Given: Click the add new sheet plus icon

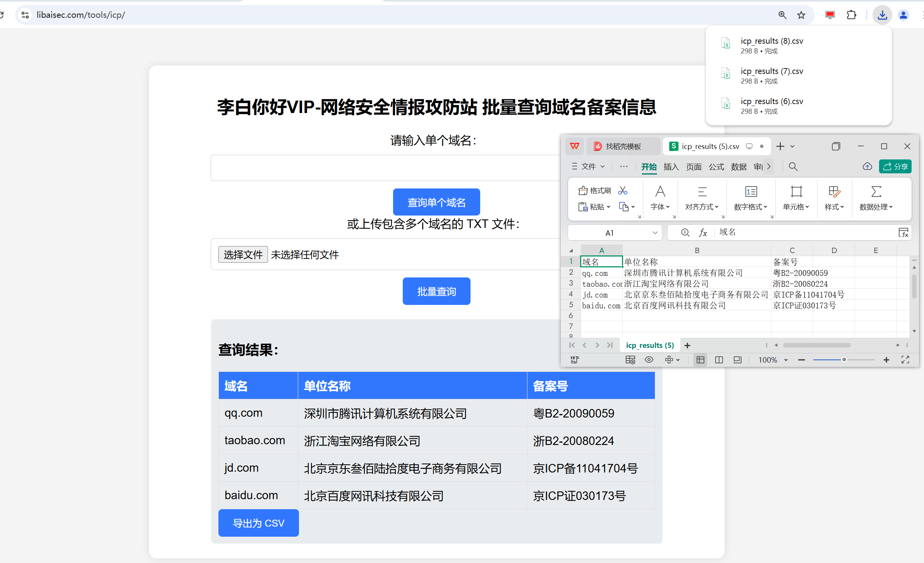Looking at the screenshot, I should pos(687,345).
